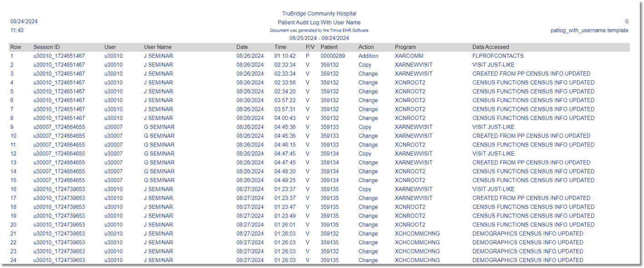Select the DEMOGRAPHICS CENSUS INFO UPDATED entry in row 22
The image size is (644, 268).
[527, 242]
